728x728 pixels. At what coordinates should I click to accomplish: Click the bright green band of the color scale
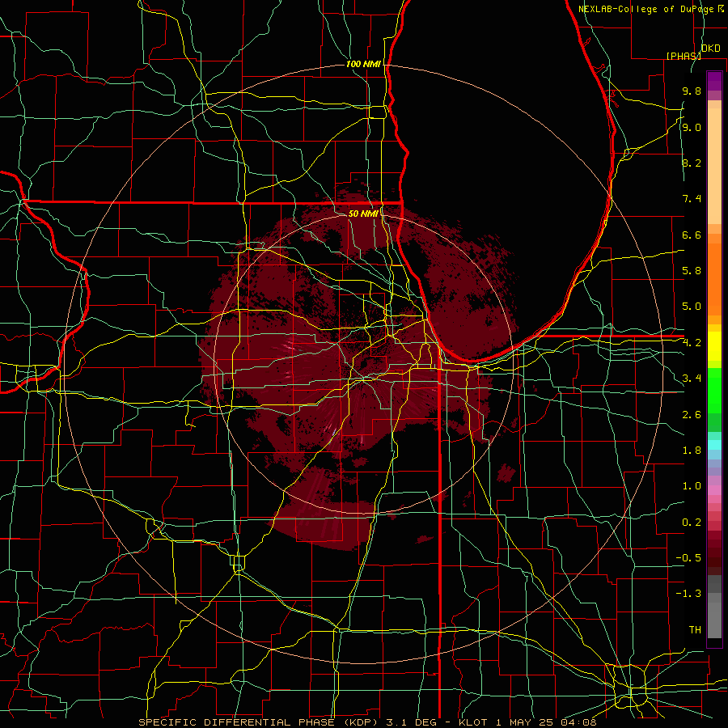click(714, 390)
